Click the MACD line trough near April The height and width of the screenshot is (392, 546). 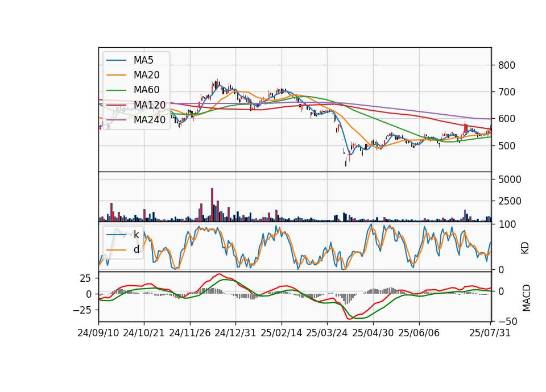coord(349,319)
